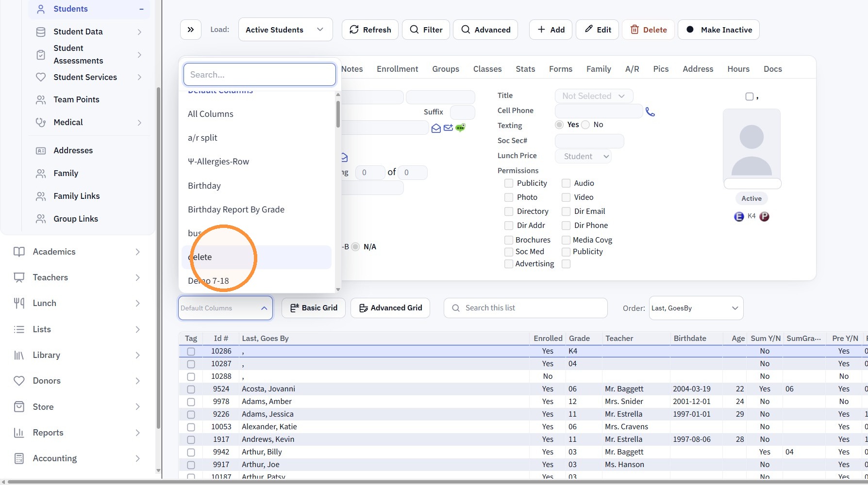Open the Order Last, GoesBy dropdown
The width and height of the screenshot is (868, 485).
(x=696, y=308)
